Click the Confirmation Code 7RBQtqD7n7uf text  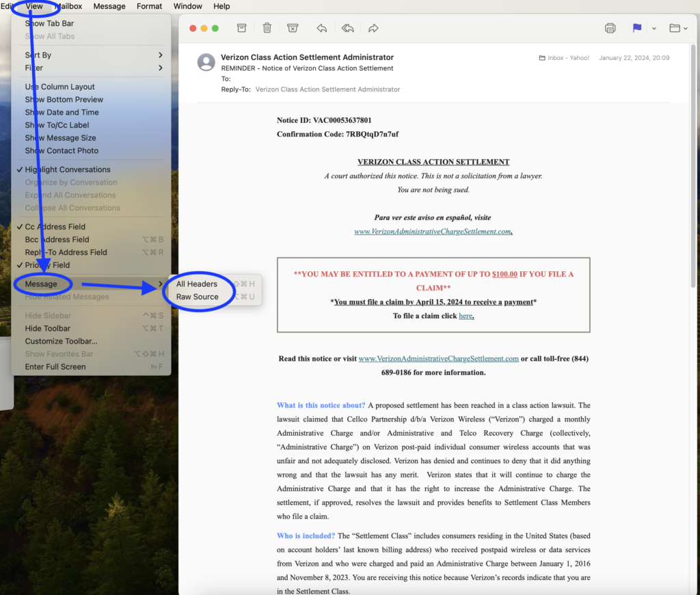(338, 135)
